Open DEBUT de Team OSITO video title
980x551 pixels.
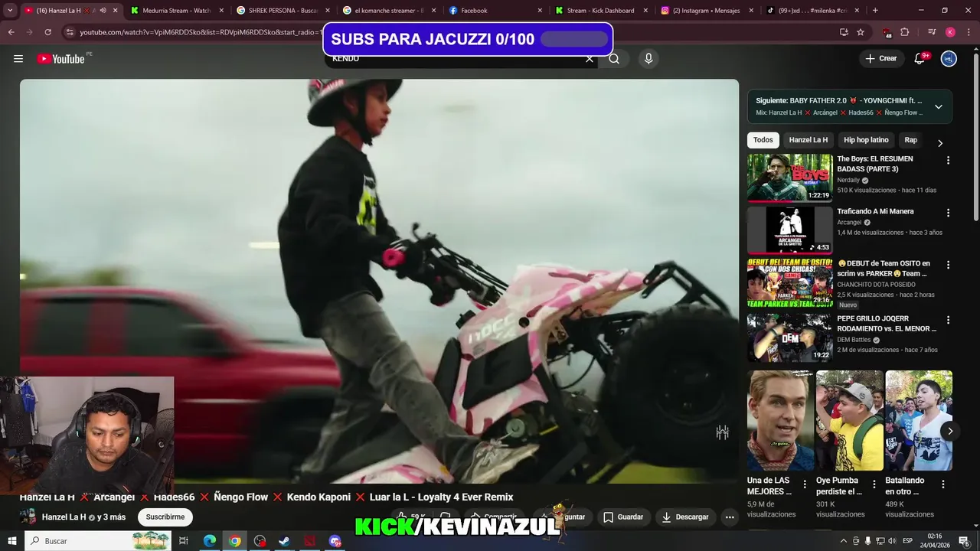884,269
